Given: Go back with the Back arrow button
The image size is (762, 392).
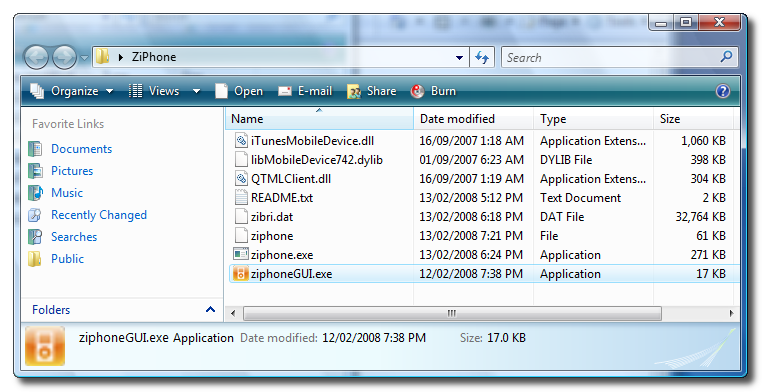Looking at the screenshot, I should pyautogui.click(x=36, y=57).
